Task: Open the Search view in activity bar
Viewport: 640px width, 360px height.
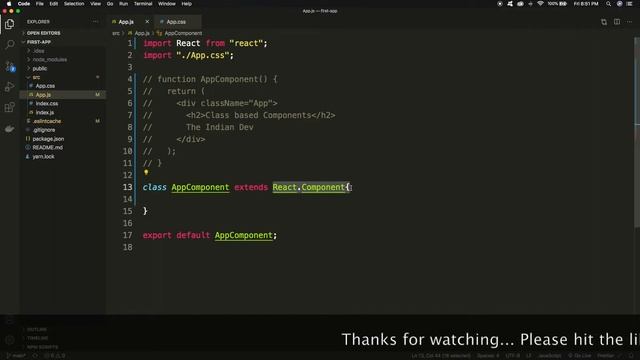Action: tap(9, 44)
